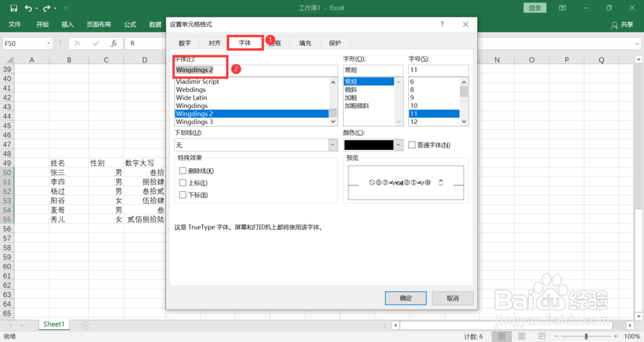Enable the 下标 subscript checkbox

click(183, 195)
